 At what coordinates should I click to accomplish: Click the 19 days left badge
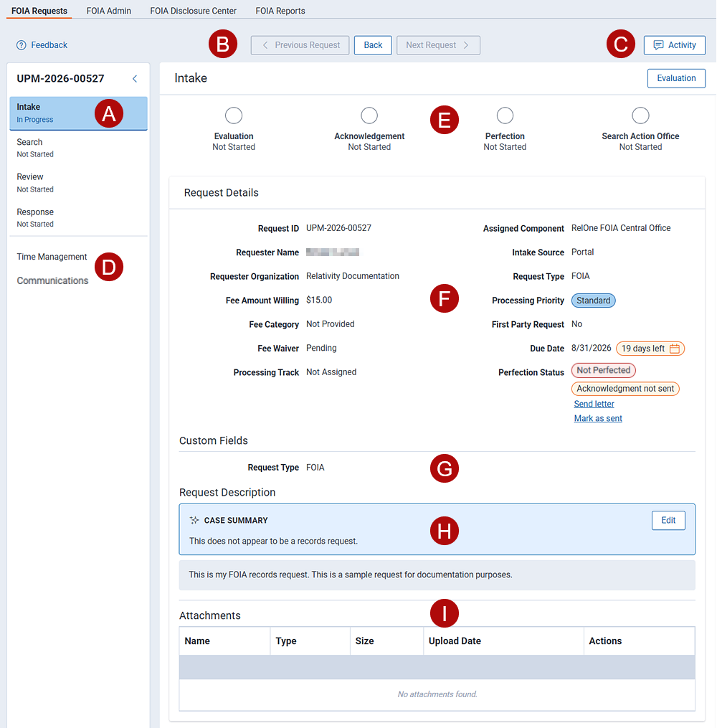(650, 349)
